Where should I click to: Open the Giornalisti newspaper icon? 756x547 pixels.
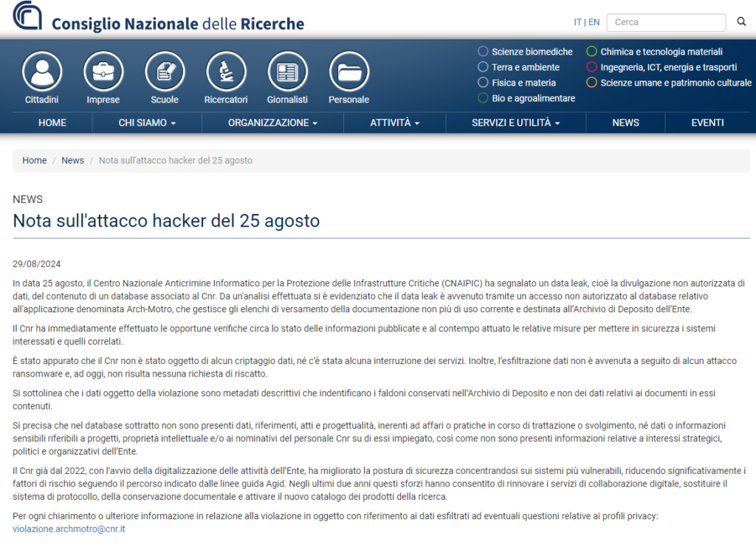coord(287,72)
